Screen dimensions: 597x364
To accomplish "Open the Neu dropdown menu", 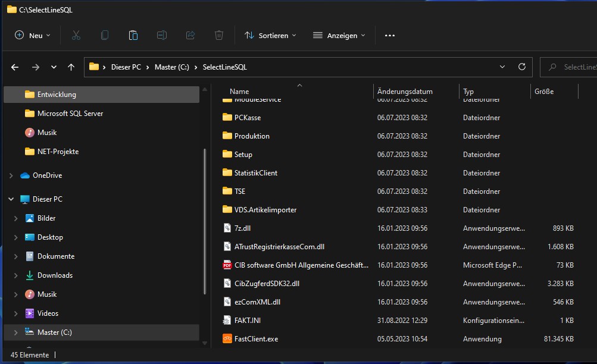I will 33,35.
